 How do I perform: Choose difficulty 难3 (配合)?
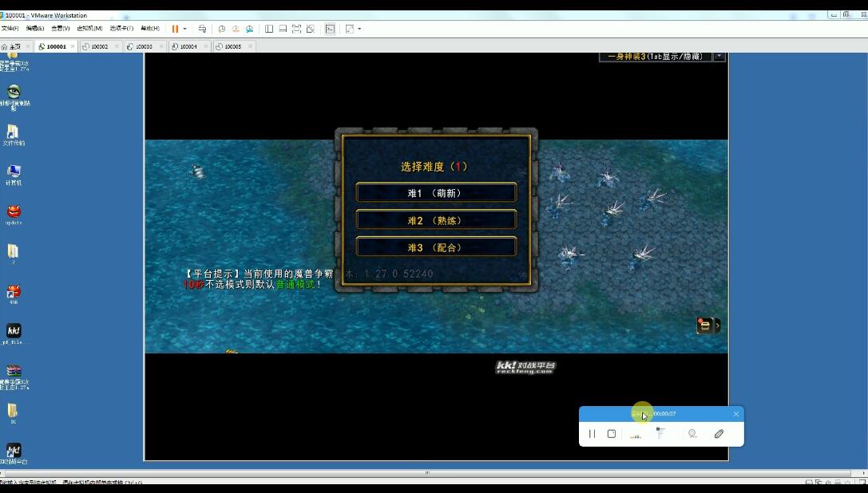pos(436,246)
